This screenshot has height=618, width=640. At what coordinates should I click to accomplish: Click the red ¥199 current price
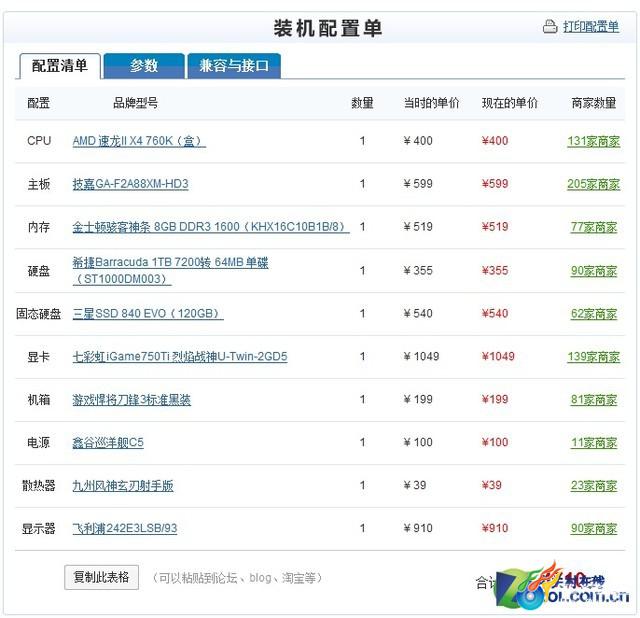tap(495, 399)
